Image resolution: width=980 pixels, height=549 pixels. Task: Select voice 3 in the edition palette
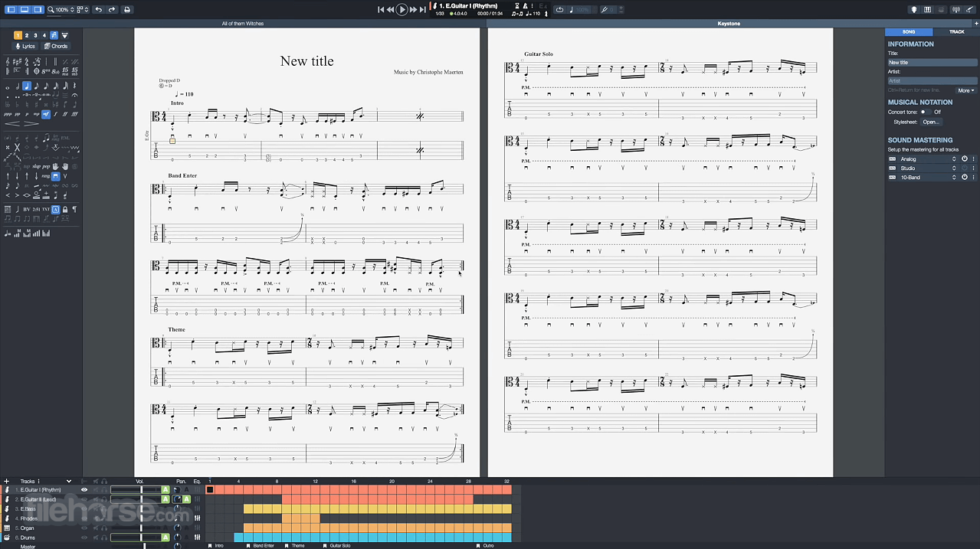click(35, 35)
